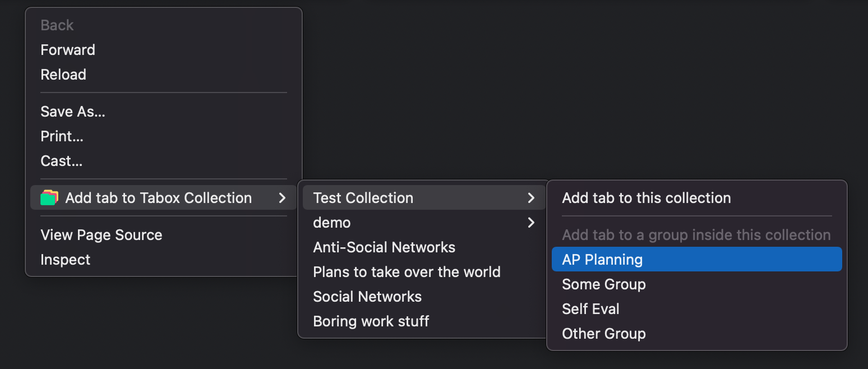Reload the page from the context menu

[x=63, y=74]
